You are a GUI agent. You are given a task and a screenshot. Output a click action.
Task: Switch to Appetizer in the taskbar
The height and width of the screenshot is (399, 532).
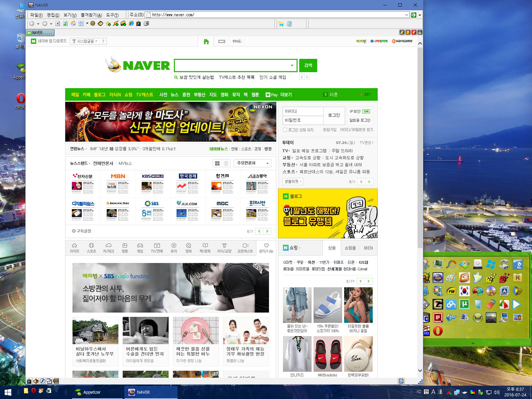(98, 392)
